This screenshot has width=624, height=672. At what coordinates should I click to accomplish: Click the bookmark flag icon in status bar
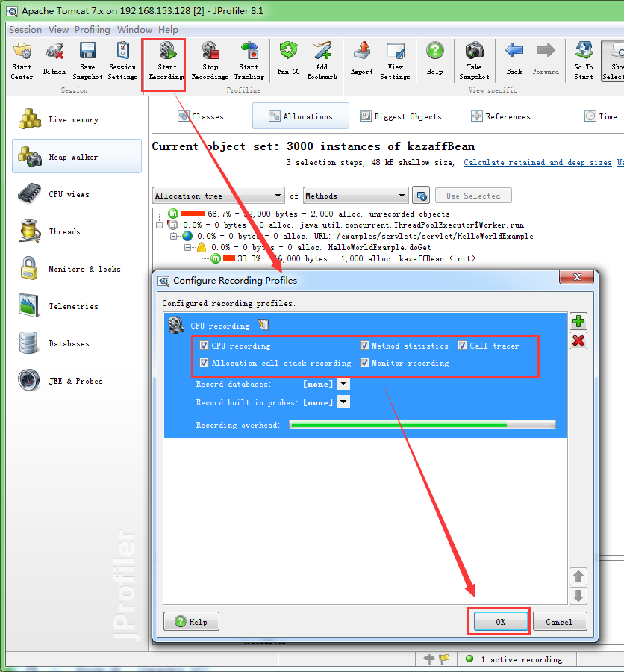click(444, 659)
